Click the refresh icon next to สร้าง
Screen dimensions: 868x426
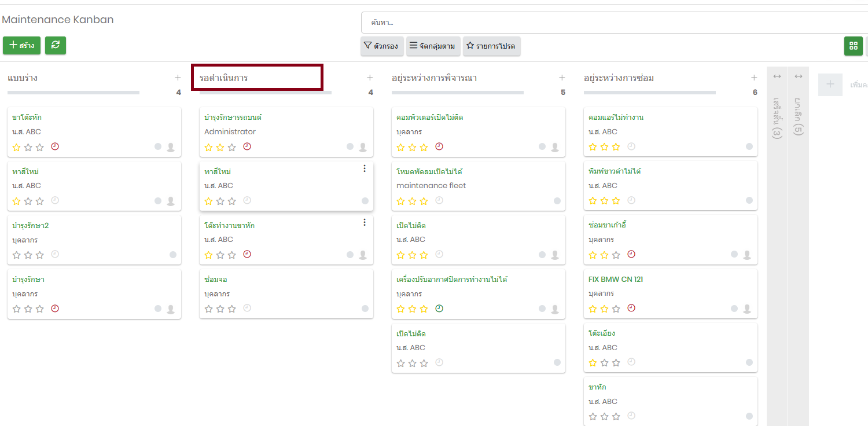click(x=56, y=45)
